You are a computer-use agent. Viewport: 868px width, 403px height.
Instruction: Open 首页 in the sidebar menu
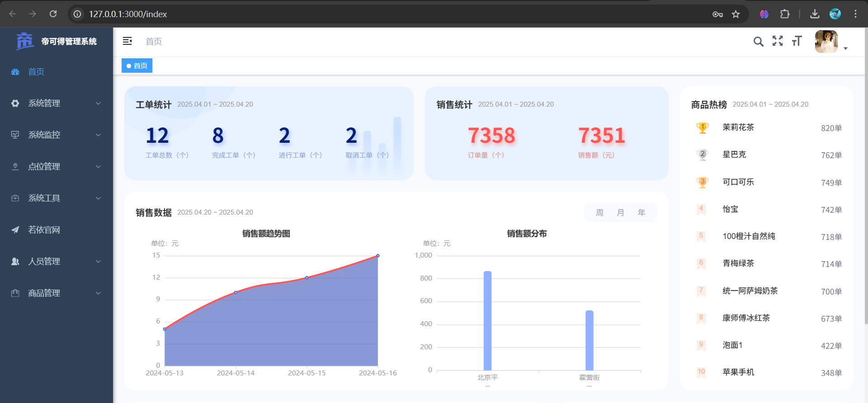57,72
